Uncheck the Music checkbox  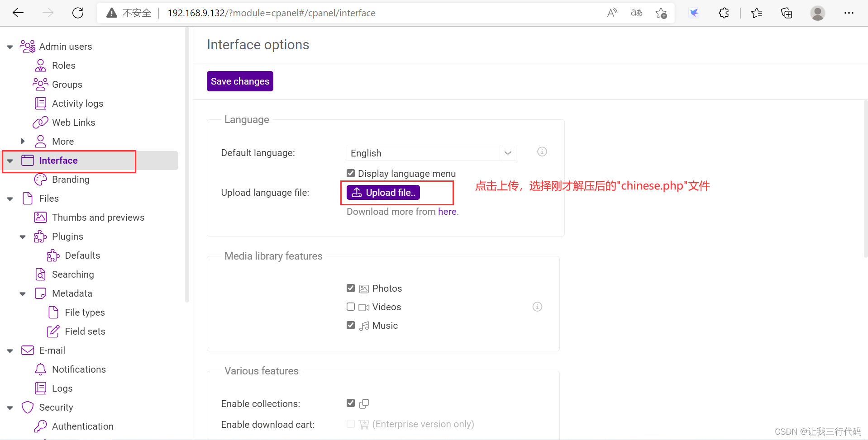(351, 325)
